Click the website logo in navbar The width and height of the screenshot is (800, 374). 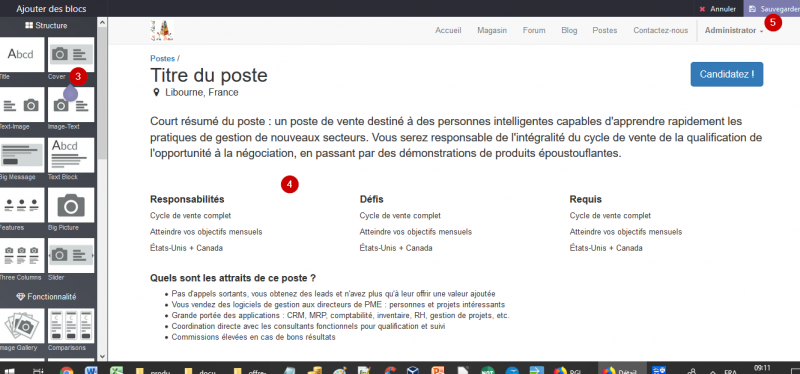point(162,31)
